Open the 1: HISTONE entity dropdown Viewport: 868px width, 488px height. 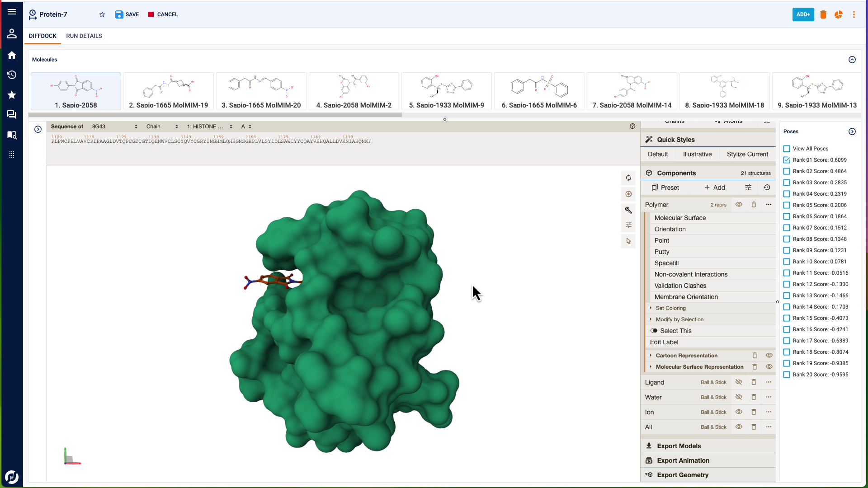tap(209, 127)
